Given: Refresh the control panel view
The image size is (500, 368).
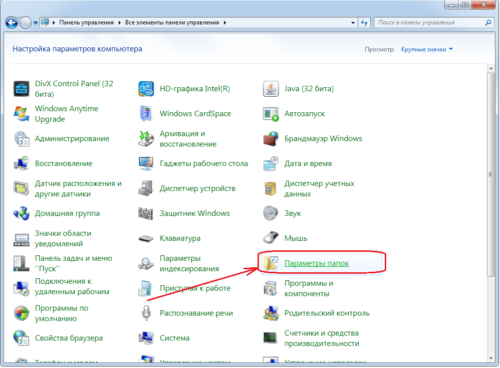Looking at the screenshot, I should pos(364,23).
